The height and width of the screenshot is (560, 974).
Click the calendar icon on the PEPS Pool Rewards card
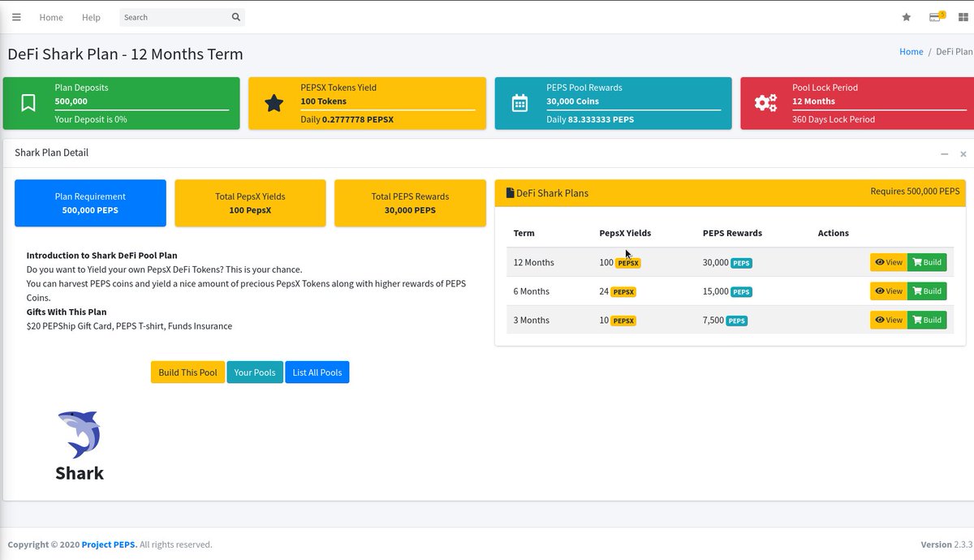point(519,102)
